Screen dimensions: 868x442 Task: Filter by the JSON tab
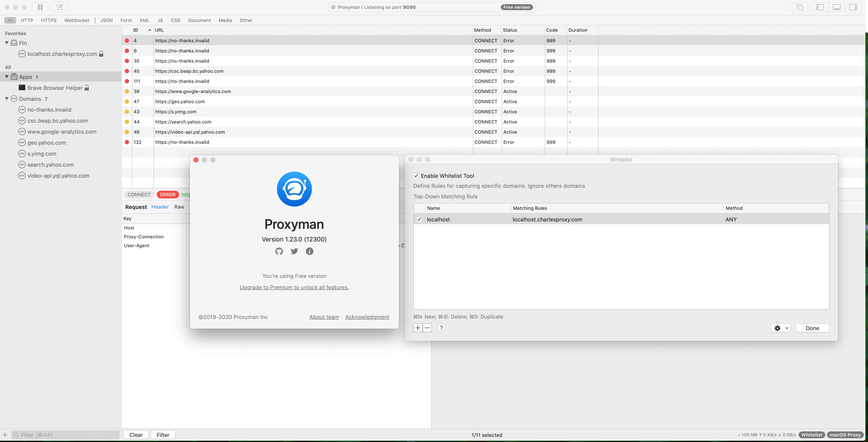(x=106, y=20)
